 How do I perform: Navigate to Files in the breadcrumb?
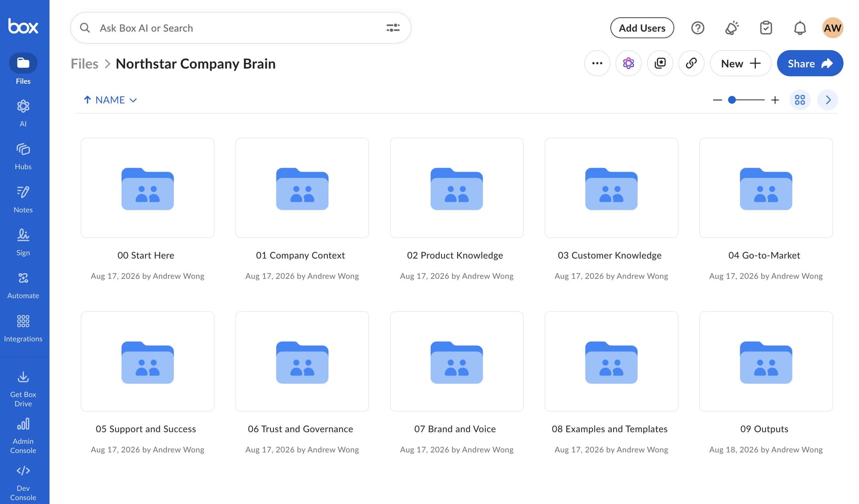[84, 63]
